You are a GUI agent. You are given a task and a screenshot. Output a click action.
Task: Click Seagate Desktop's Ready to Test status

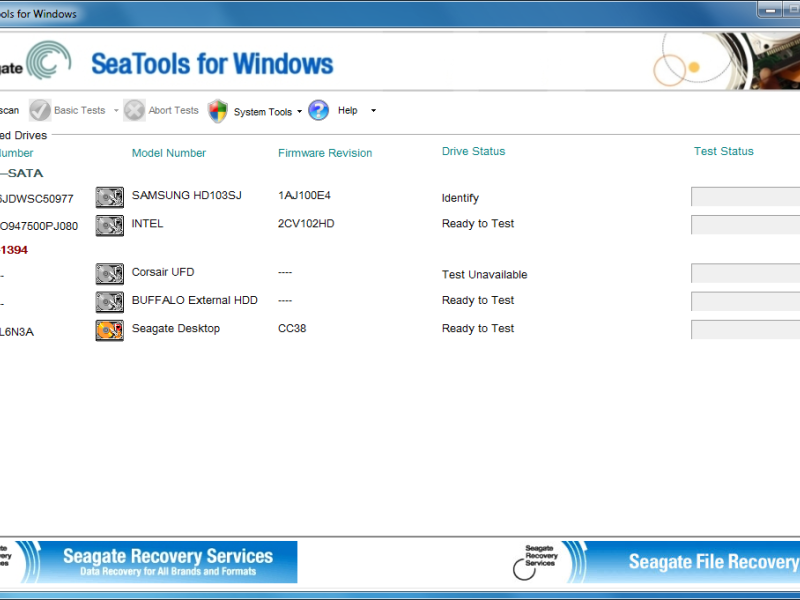478,329
